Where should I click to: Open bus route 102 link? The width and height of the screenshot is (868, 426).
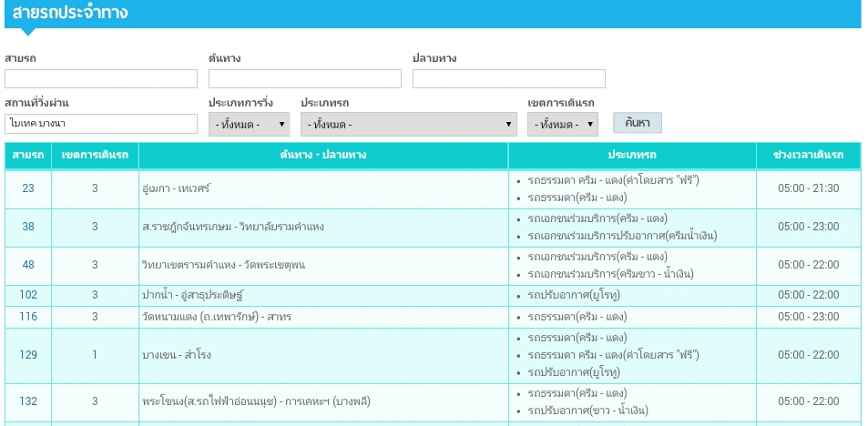tap(28, 295)
